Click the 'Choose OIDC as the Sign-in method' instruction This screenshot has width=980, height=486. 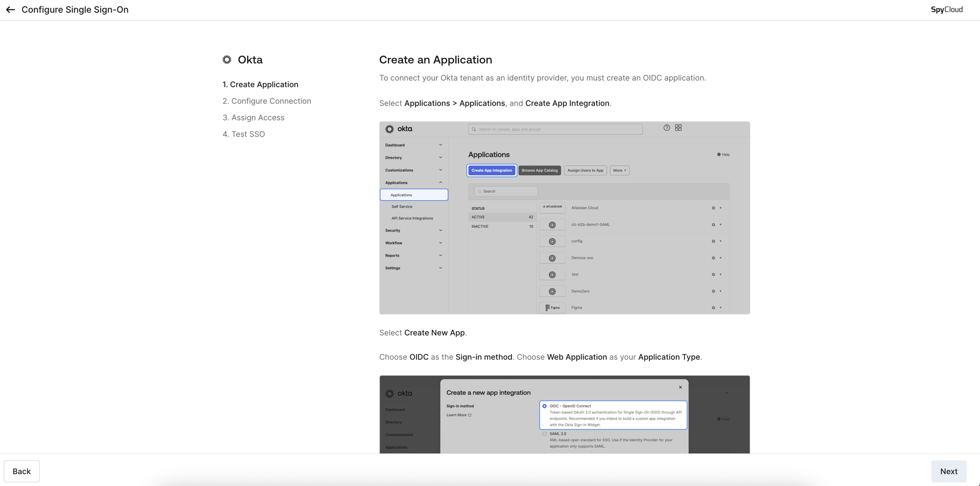(x=541, y=357)
